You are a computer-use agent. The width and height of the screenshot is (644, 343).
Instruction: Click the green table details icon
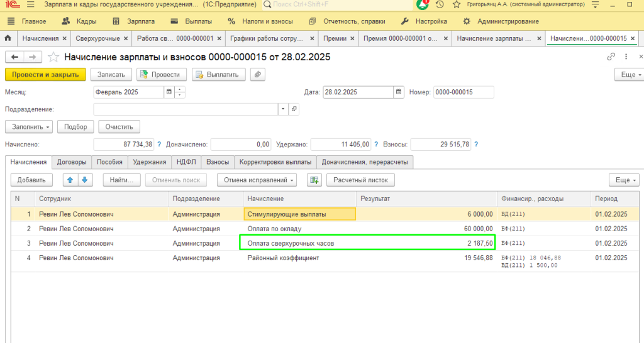(314, 180)
